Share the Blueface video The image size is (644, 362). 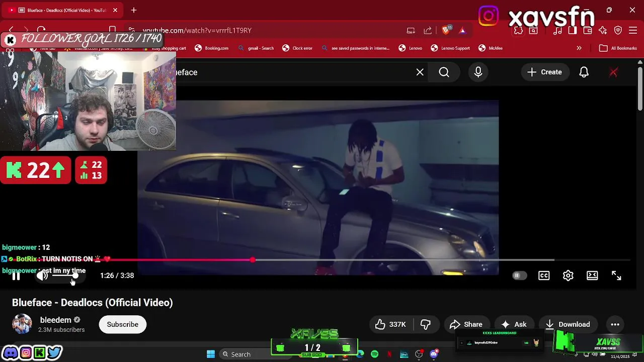click(466, 324)
